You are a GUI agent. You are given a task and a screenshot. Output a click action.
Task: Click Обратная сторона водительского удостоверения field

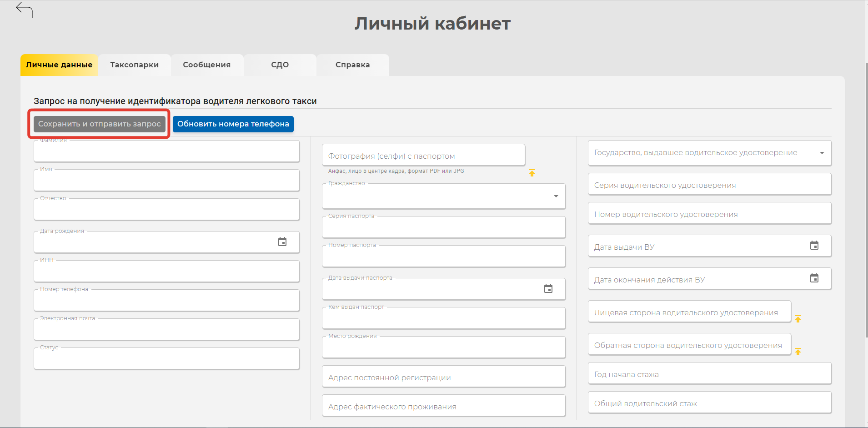click(x=689, y=344)
